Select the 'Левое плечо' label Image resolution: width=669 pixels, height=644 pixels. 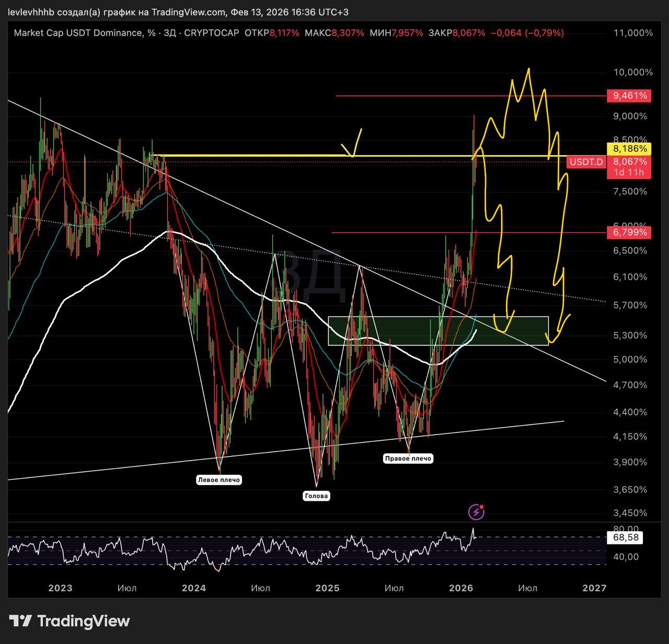(219, 479)
